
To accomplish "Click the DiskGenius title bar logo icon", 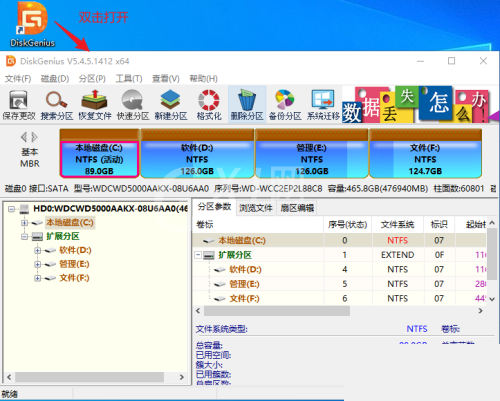I will coord(11,61).
